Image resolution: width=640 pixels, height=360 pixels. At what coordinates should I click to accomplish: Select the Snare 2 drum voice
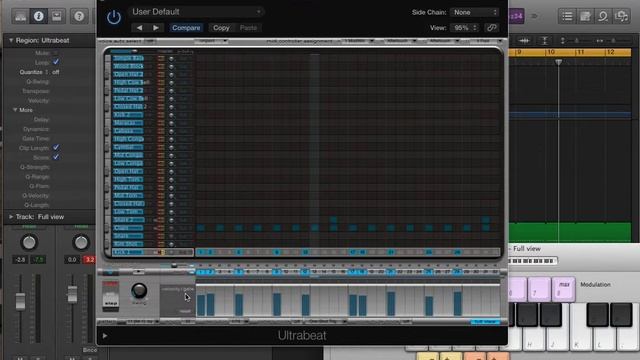coord(128,220)
